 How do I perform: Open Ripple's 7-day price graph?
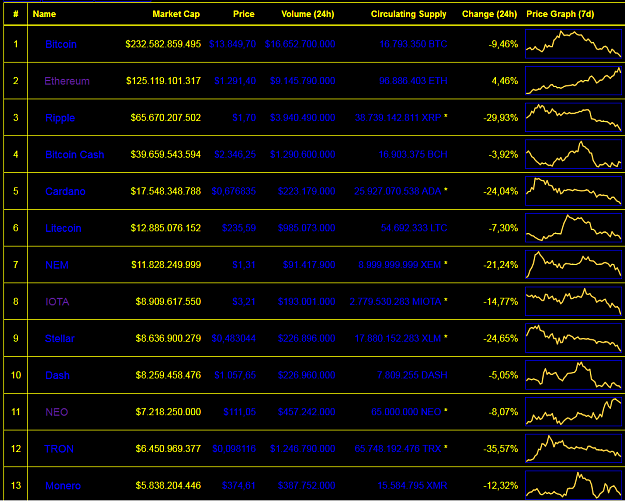coord(574,117)
